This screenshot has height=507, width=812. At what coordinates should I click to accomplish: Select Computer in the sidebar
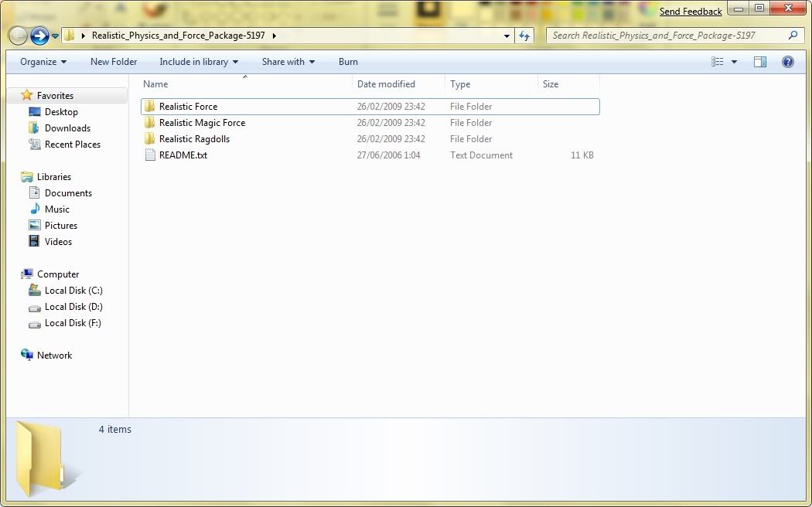coord(58,274)
